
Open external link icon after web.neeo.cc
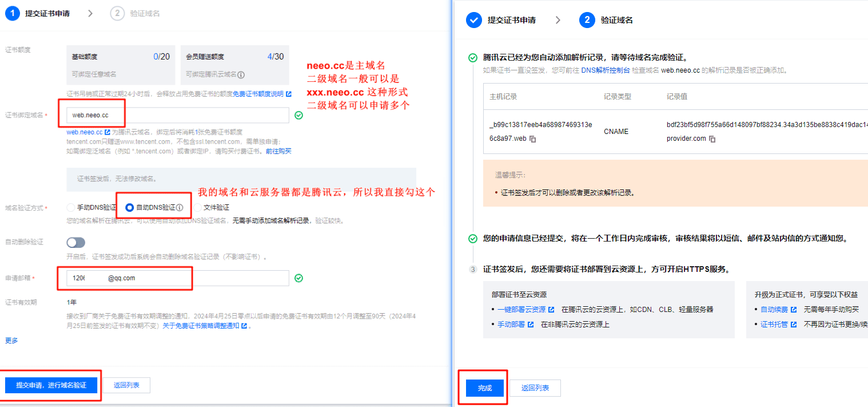pos(107,132)
